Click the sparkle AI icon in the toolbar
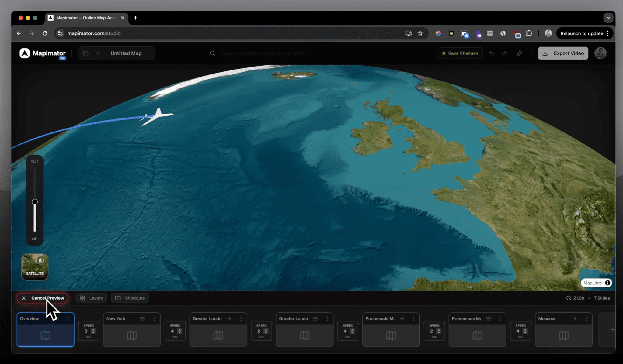The image size is (623, 364). pos(520,53)
